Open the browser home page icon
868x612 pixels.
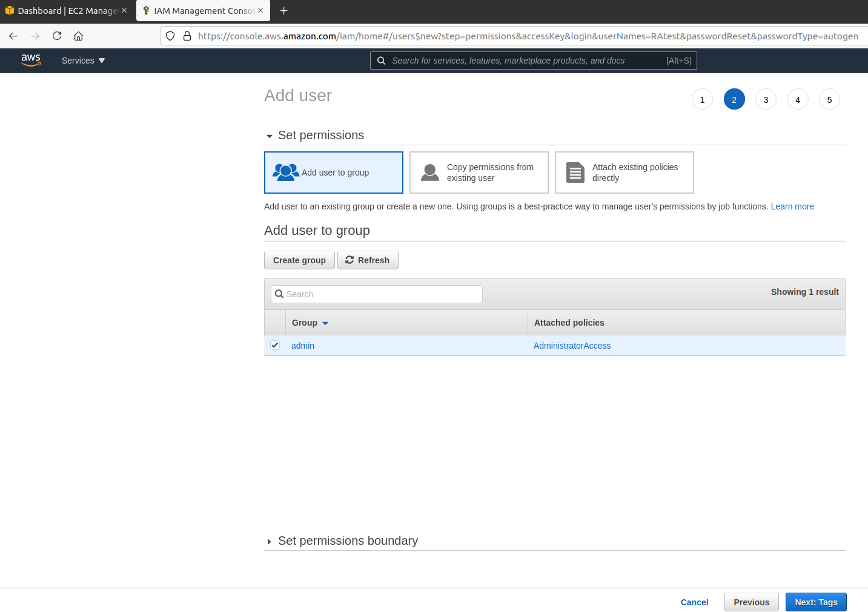coord(79,36)
